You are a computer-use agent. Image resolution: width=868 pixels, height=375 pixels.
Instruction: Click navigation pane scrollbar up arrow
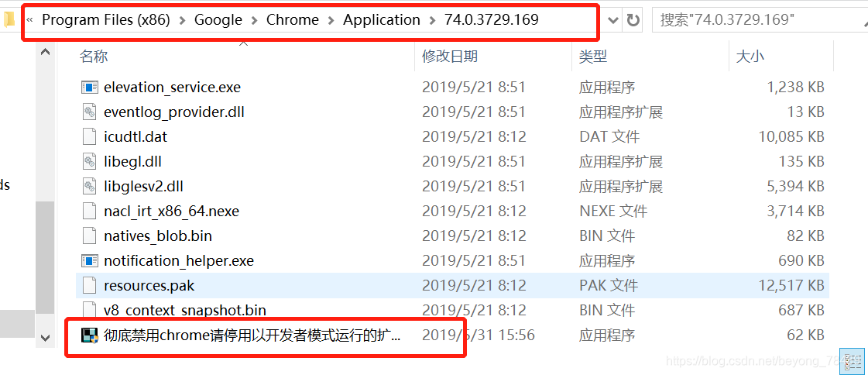(45, 52)
